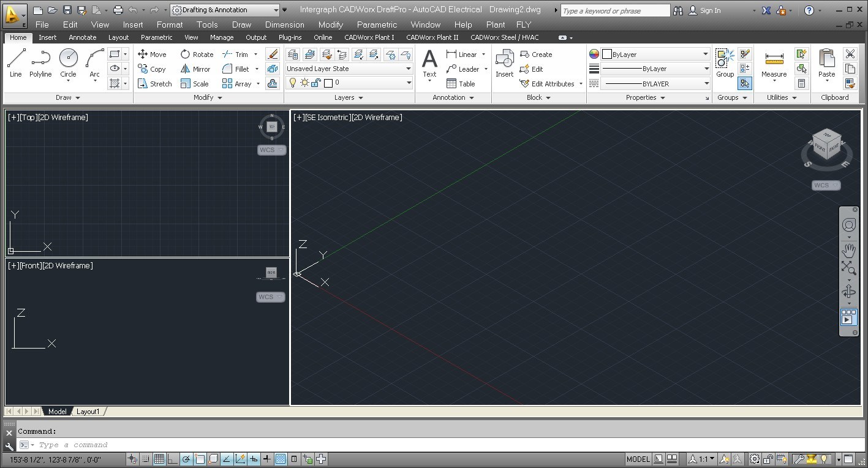The height and width of the screenshot is (468, 868).
Task: Open the Plant menu
Action: click(x=496, y=25)
